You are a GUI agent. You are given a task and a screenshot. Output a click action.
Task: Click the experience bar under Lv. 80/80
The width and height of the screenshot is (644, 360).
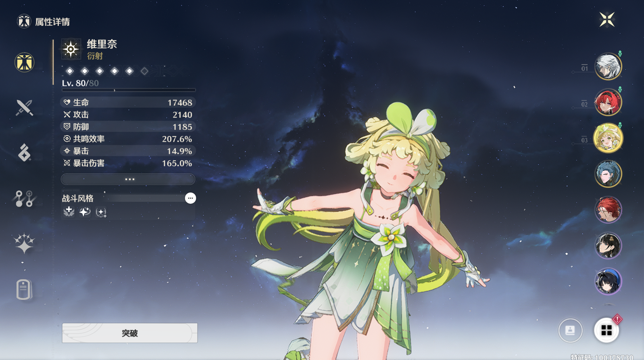(x=129, y=90)
